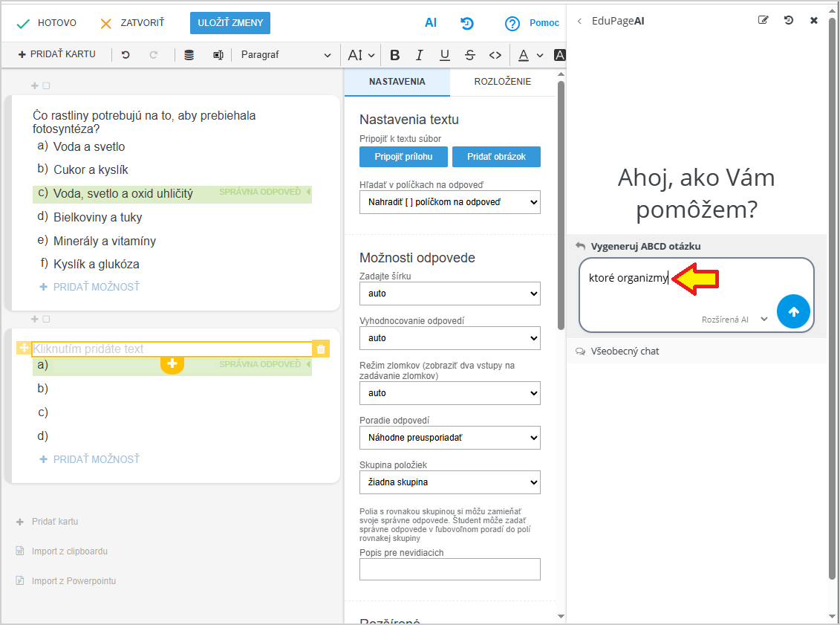Click the database stack icon in toolbar
This screenshot has height=625, width=840.
(x=189, y=55)
